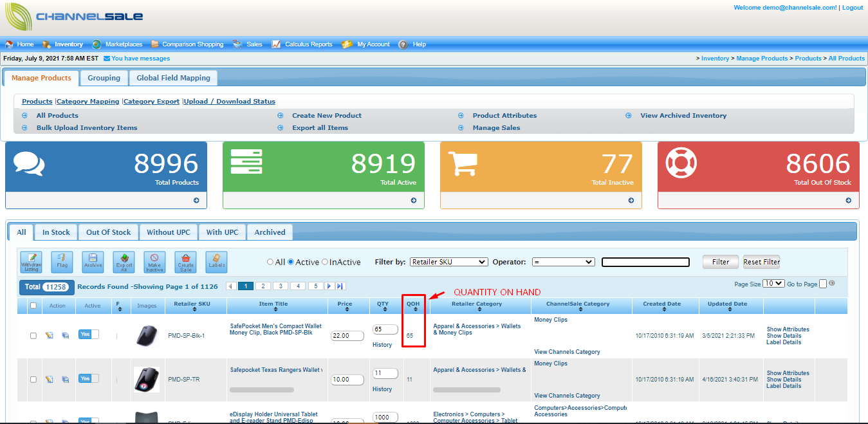
Task: Open the Page Size dropdown
Action: pos(773,283)
